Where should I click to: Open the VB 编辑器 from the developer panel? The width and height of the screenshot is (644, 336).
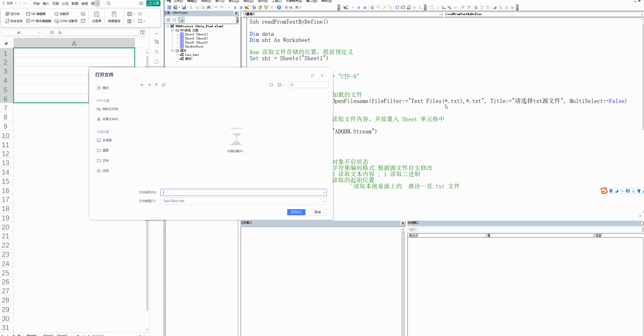point(36,14)
